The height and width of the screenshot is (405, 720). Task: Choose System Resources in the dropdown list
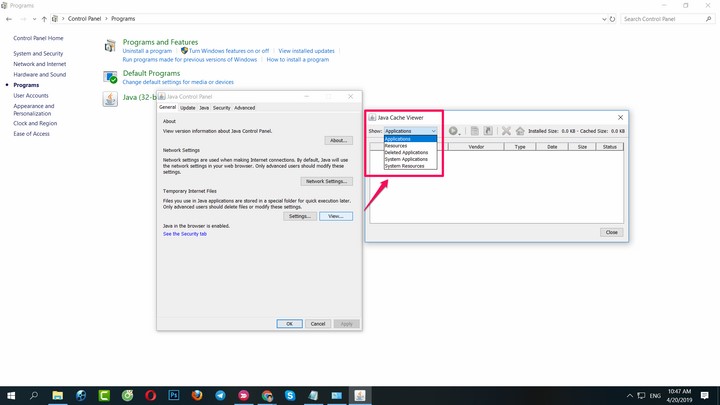click(405, 166)
